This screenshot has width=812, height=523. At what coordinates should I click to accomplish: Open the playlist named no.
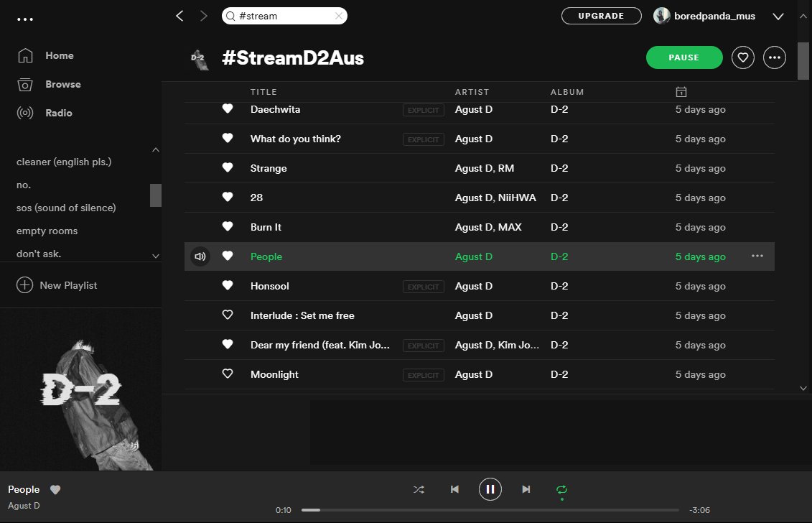pyautogui.click(x=23, y=185)
